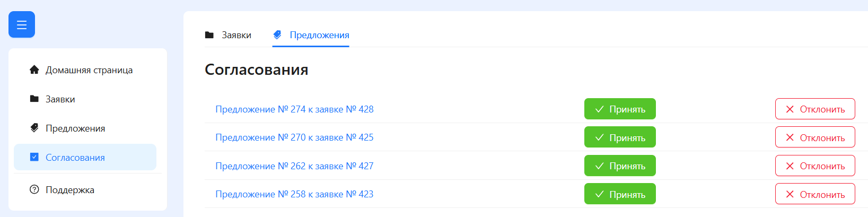This screenshot has height=217, width=868.
Task: Accept Предложение № 262 with Принять
Action: point(620,166)
